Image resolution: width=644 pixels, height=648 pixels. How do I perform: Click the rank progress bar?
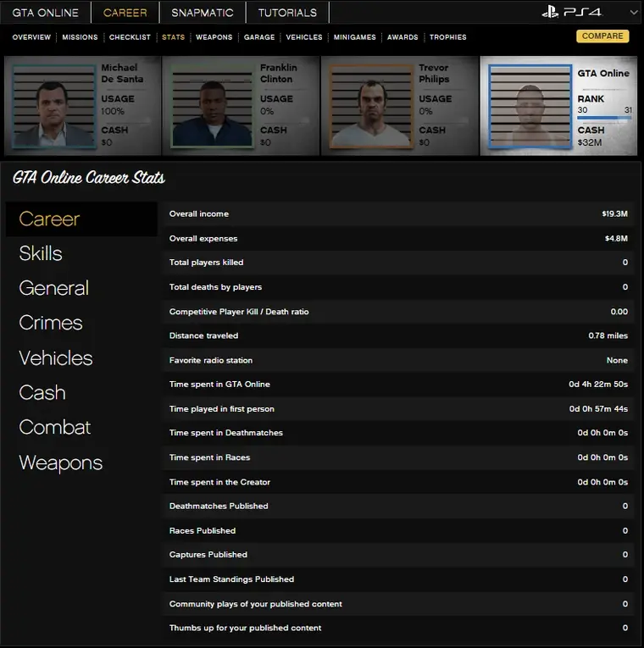[604, 118]
